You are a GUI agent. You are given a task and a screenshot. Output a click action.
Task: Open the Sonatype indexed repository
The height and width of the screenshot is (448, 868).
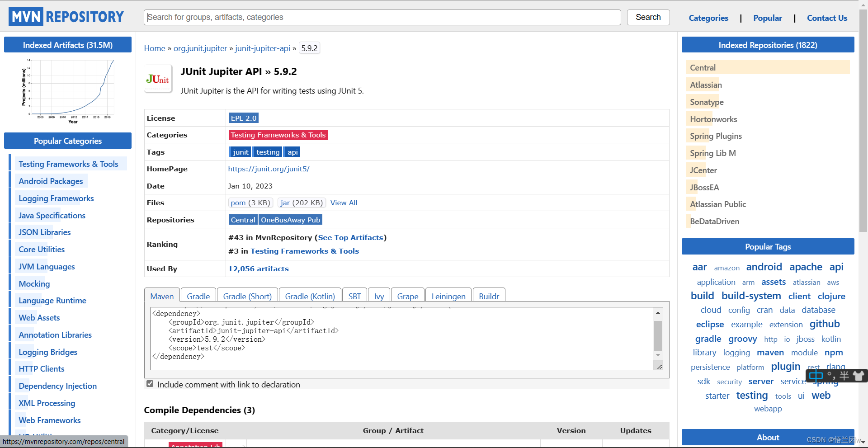tap(707, 102)
